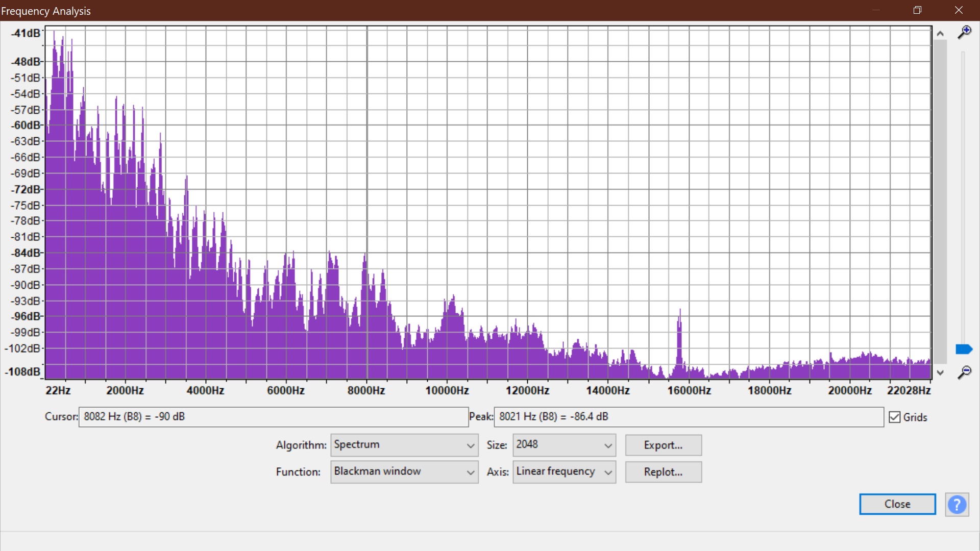Click the -60dB axis label
980x551 pixels.
click(x=27, y=126)
